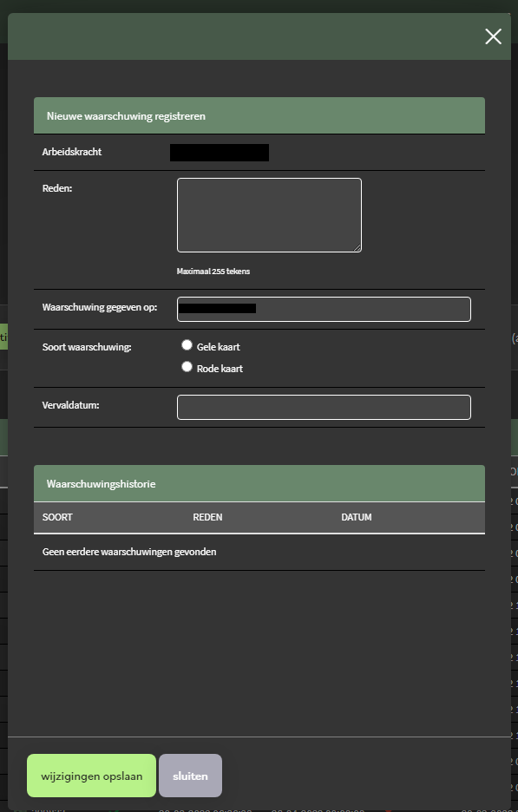Select the Rode kaart radio button
This screenshot has width=518, height=812.
coord(187,367)
